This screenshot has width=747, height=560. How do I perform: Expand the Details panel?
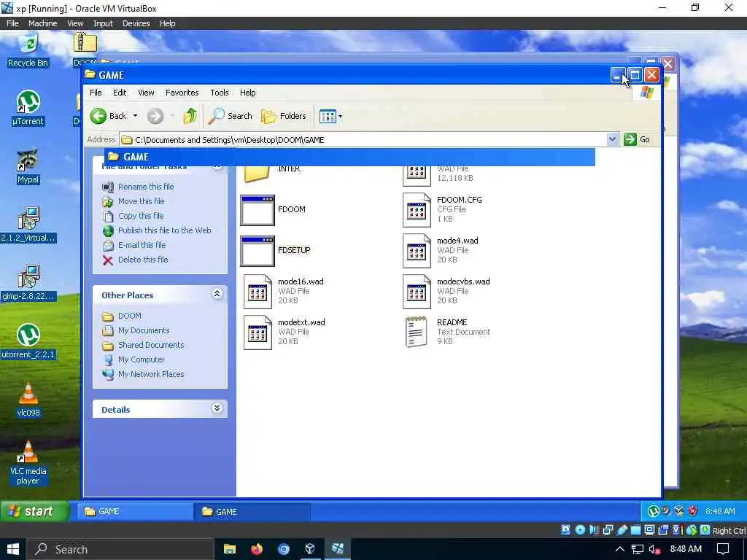217,408
